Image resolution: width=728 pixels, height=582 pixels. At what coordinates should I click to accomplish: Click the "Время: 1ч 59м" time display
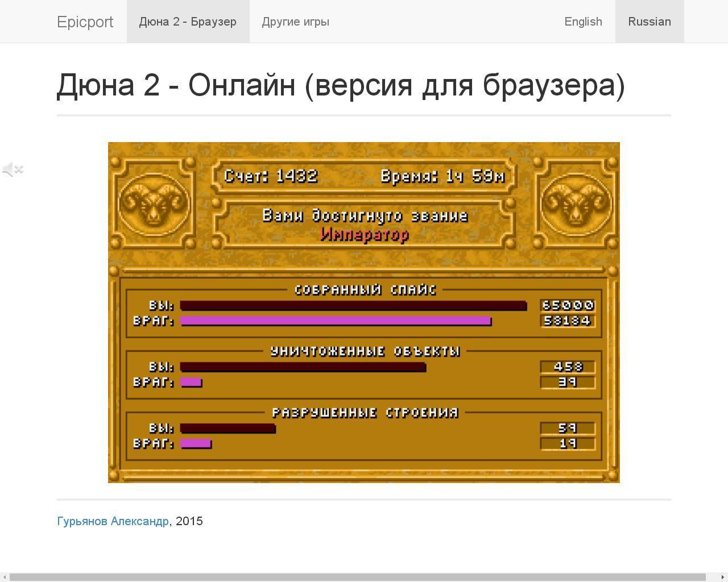tap(442, 176)
